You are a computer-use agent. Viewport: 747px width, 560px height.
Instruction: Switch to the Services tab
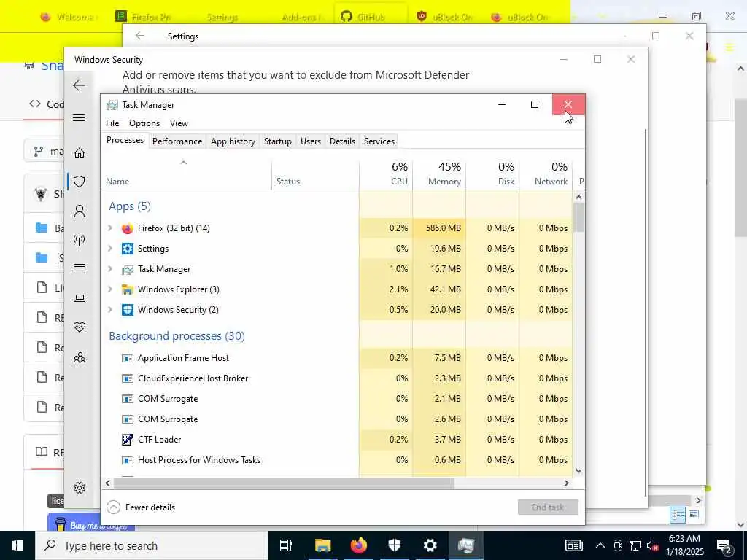[x=379, y=141]
